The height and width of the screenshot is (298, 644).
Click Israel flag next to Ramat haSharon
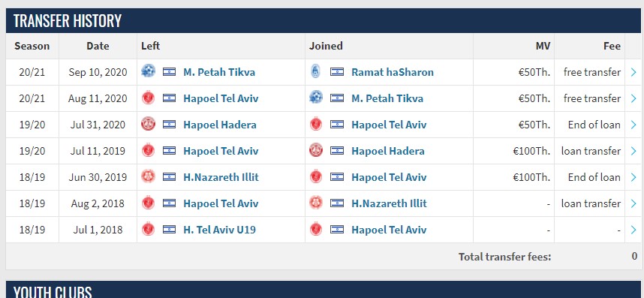pyautogui.click(x=337, y=72)
